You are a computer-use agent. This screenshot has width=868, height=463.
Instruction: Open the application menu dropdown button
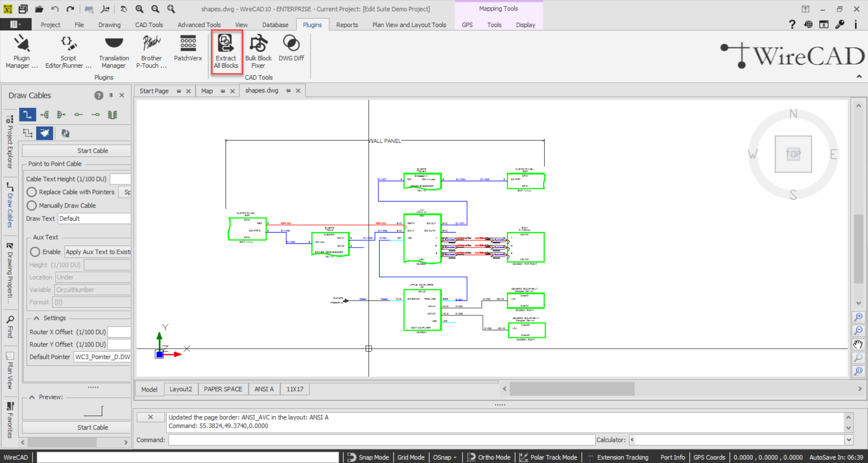click(x=16, y=24)
